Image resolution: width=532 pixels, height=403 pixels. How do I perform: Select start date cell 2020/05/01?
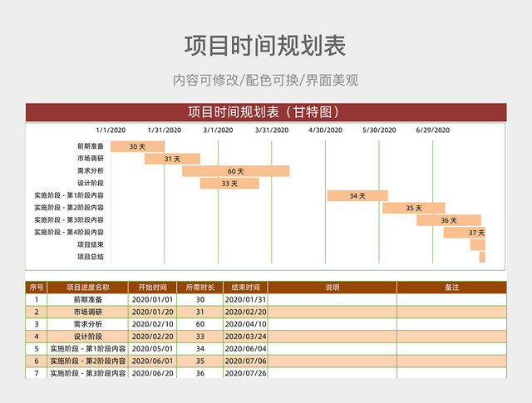(152, 349)
